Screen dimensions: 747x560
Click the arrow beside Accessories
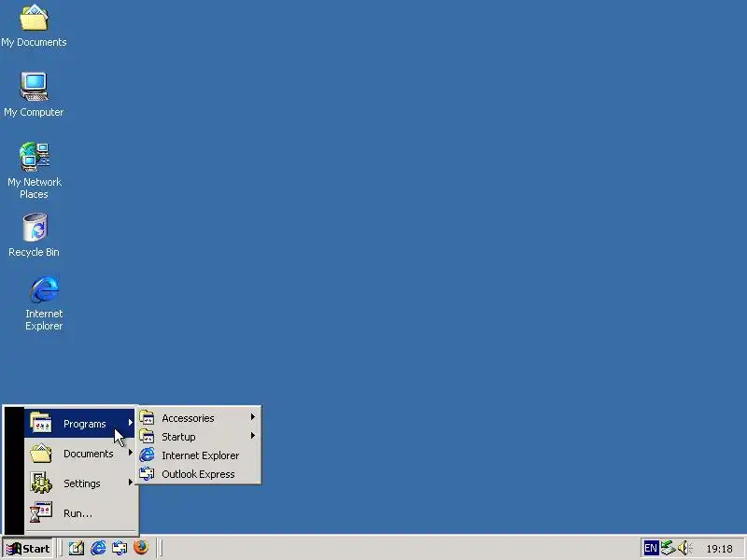(x=253, y=417)
